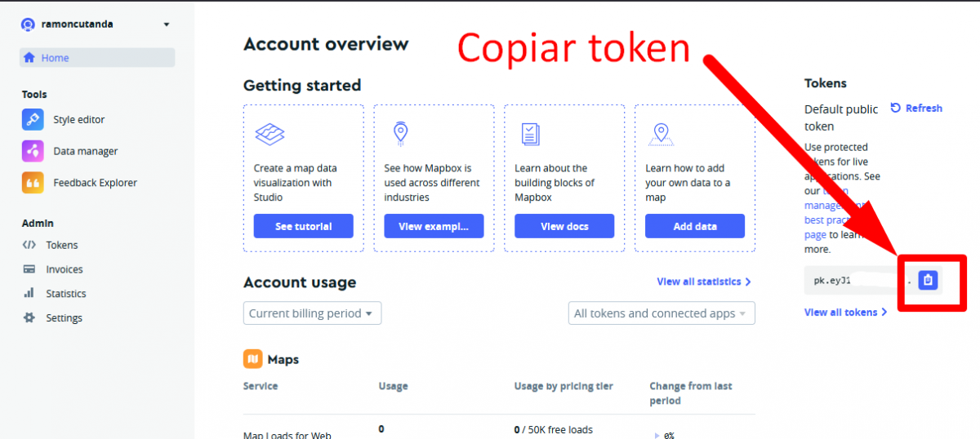This screenshot has height=439, width=980.
Task: Open the Current billing period dropdown
Action: 312,313
